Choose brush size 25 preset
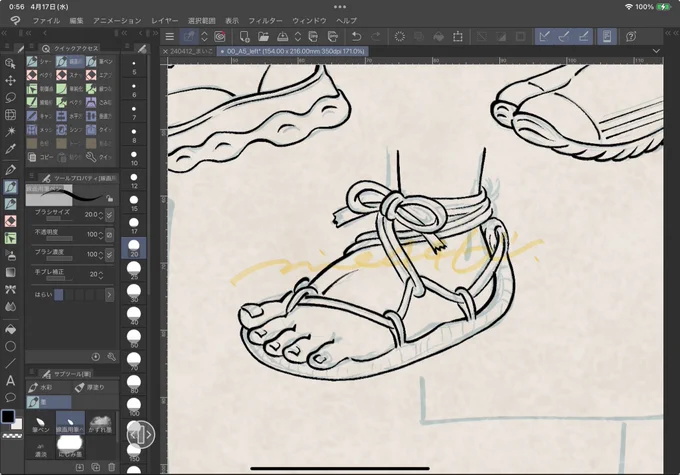The width and height of the screenshot is (680, 475). (x=134, y=270)
